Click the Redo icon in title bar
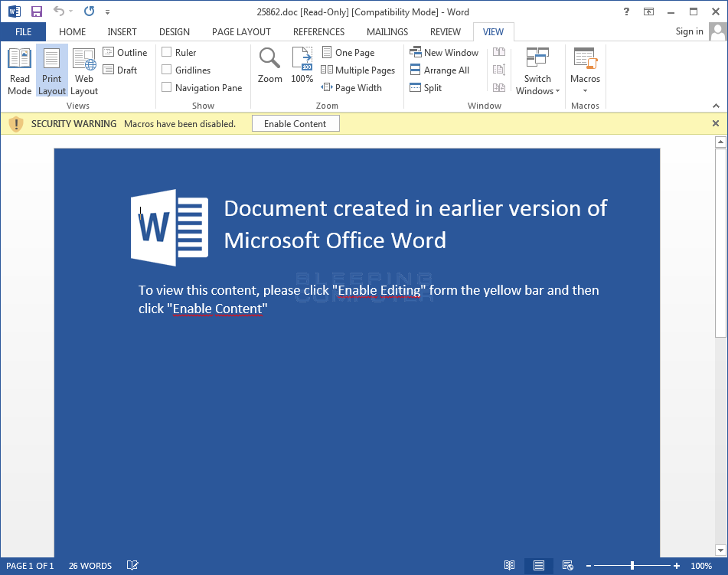This screenshot has width=728, height=575. pyautogui.click(x=89, y=11)
